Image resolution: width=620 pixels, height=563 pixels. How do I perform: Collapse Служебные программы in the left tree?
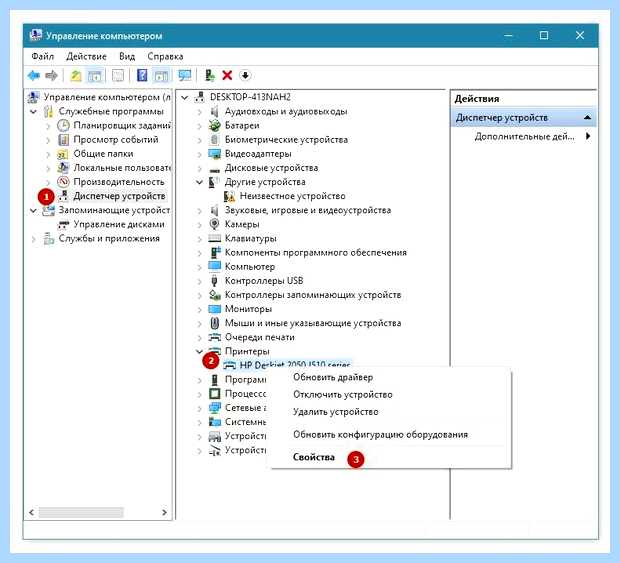(34, 111)
